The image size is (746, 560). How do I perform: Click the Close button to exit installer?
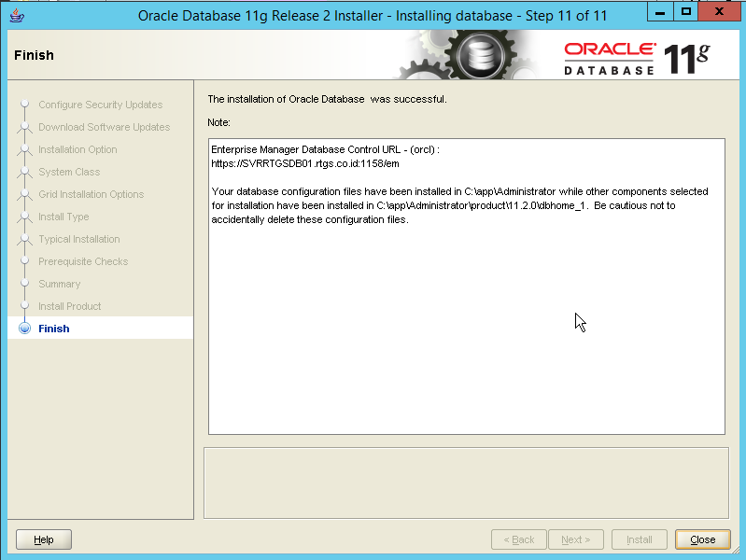tap(702, 539)
